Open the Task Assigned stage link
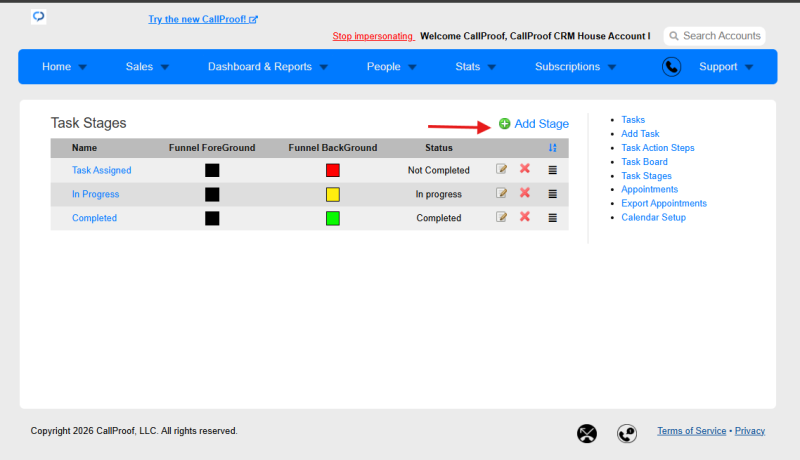This screenshot has height=460, width=800. [102, 170]
